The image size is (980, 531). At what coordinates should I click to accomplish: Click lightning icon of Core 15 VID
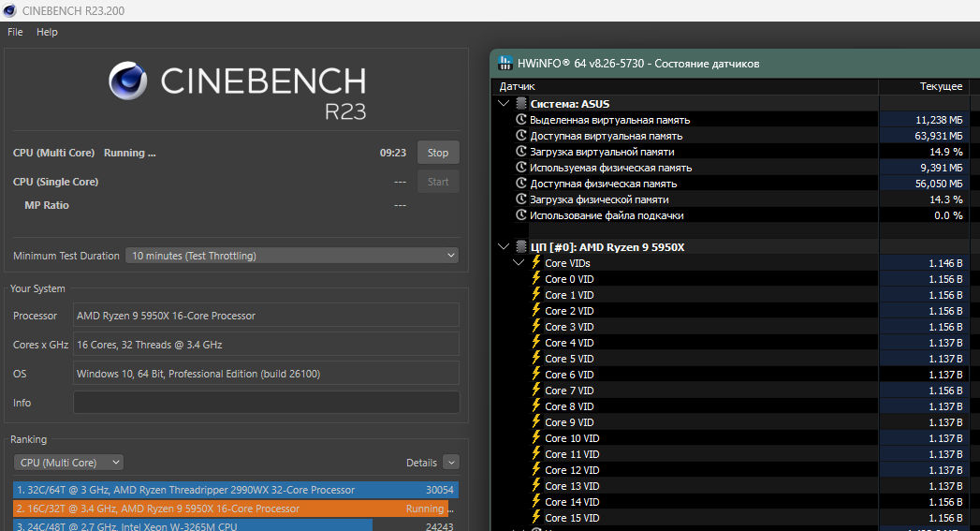[x=536, y=518]
